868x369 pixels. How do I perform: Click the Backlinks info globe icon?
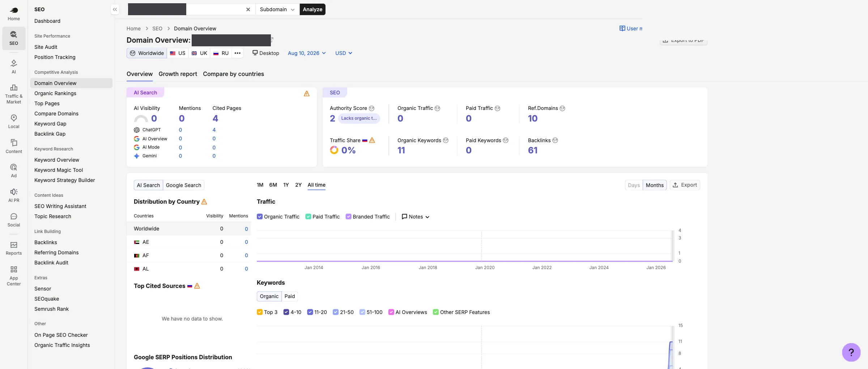coord(555,140)
